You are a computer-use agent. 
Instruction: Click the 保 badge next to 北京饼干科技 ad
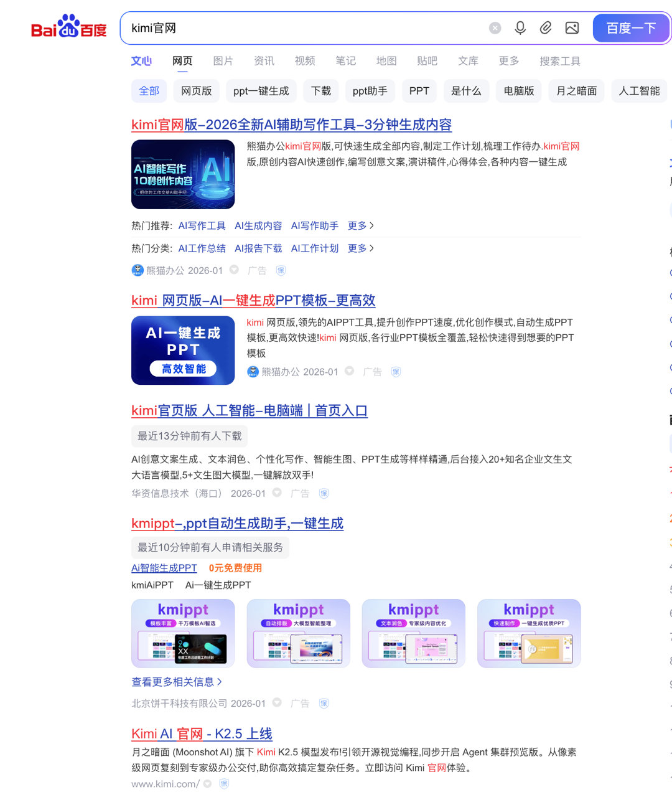click(324, 703)
